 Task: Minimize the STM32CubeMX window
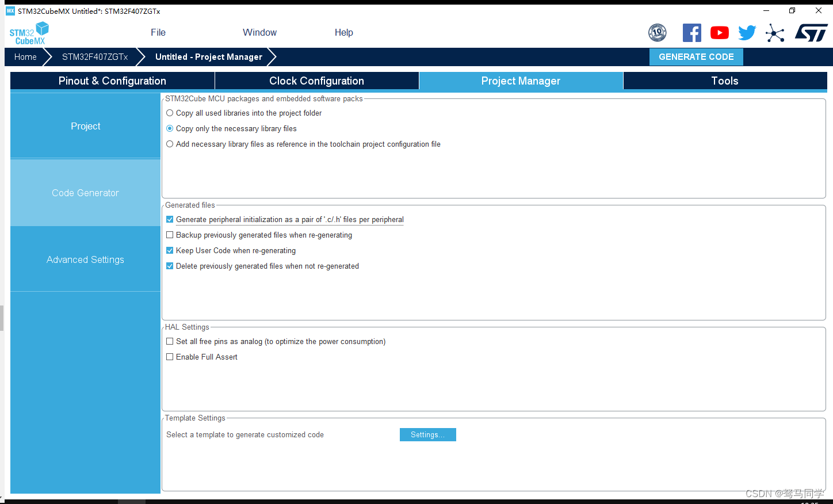pos(766,11)
